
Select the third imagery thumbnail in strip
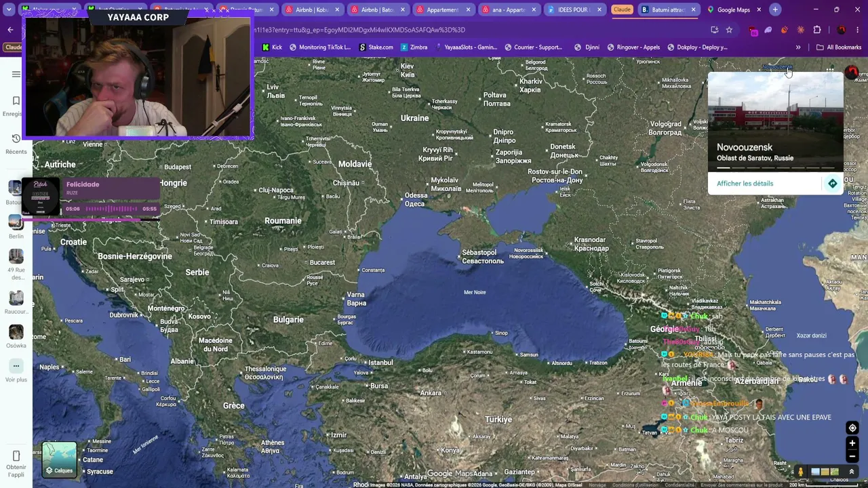834,472
